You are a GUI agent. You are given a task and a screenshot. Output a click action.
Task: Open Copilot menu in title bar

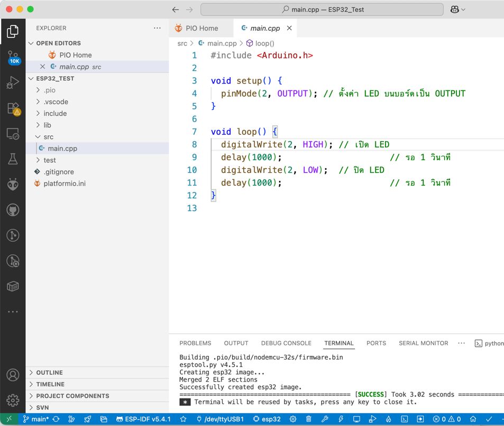[457, 10]
